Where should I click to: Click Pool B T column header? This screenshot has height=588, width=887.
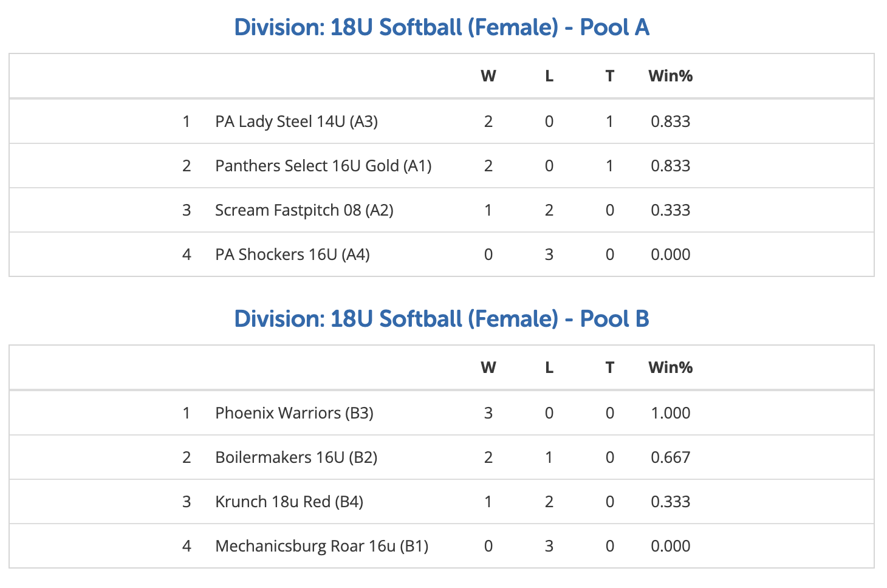pyautogui.click(x=610, y=367)
